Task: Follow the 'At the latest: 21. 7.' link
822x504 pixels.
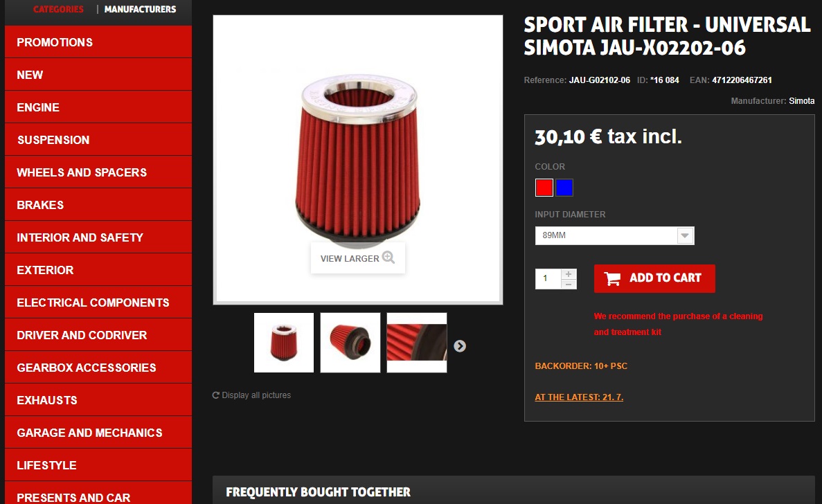Action: coord(579,397)
